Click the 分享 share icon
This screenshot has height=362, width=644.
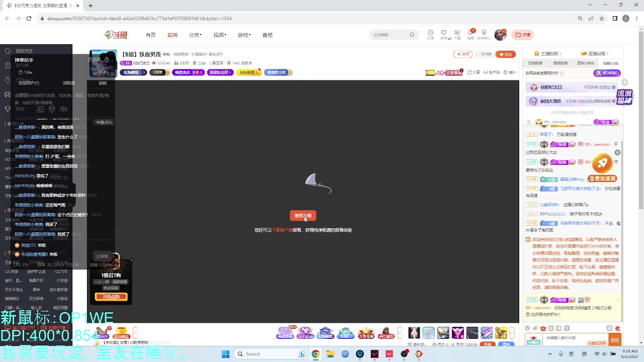tap(473, 72)
